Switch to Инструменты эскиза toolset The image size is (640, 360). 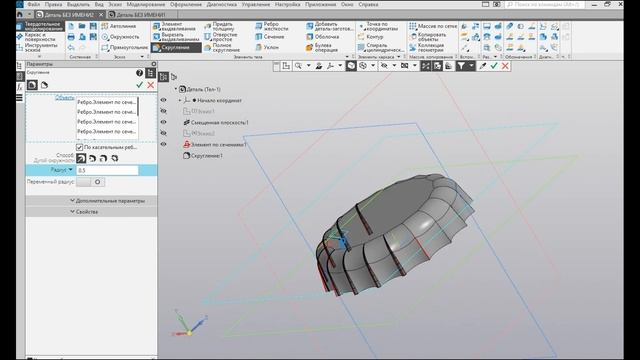pyautogui.click(x=40, y=47)
